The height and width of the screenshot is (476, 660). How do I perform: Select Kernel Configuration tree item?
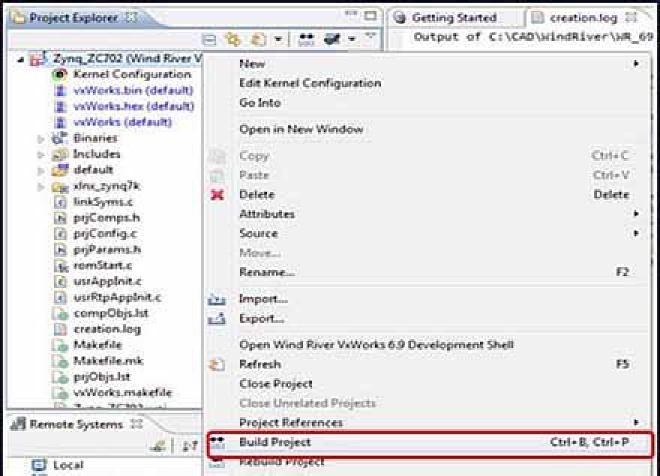pyautogui.click(x=132, y=74)
